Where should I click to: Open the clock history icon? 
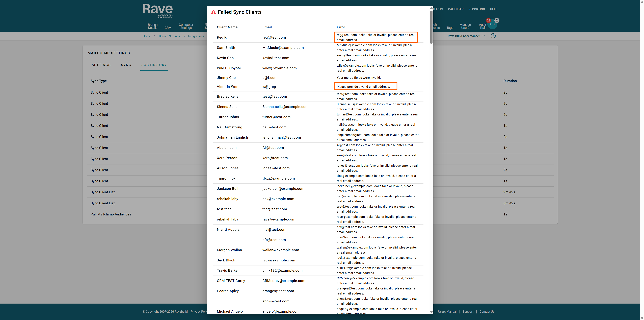[x=493, y=36]
